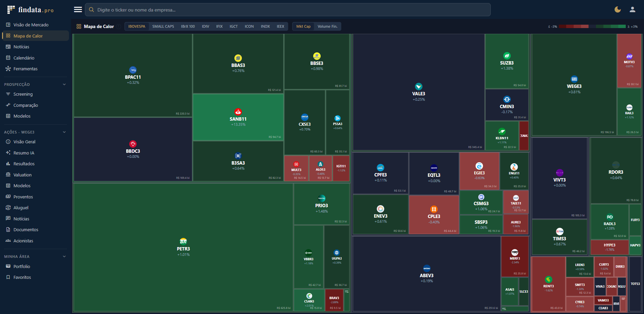
Task: Open Modelos under Prospecção
Action: [35, 116]
